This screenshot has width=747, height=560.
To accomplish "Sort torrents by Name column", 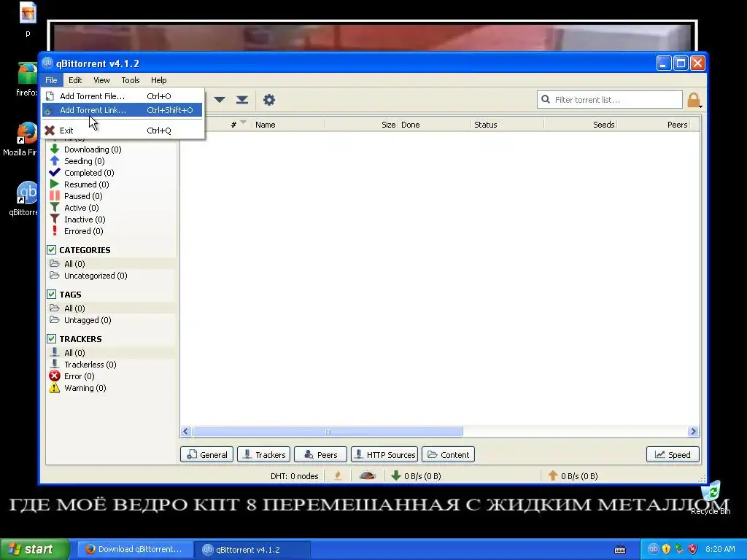I will pyautogui.click(x=288, y=125).
